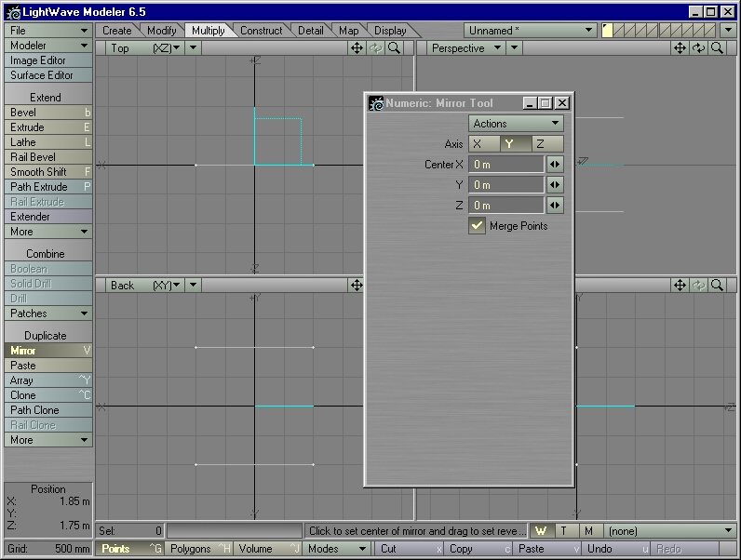Click the Top viewport zoom magnifier icon

click(x=394, y=48)
